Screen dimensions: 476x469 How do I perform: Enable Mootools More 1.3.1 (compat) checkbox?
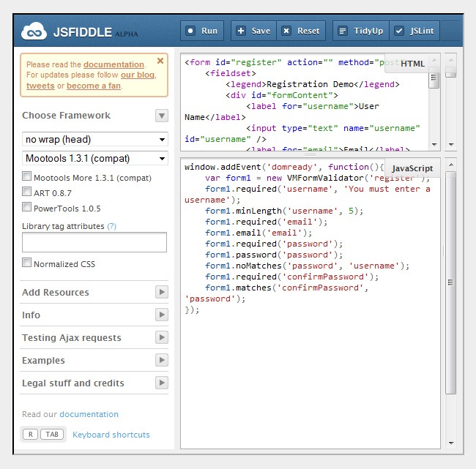(27, 176)
